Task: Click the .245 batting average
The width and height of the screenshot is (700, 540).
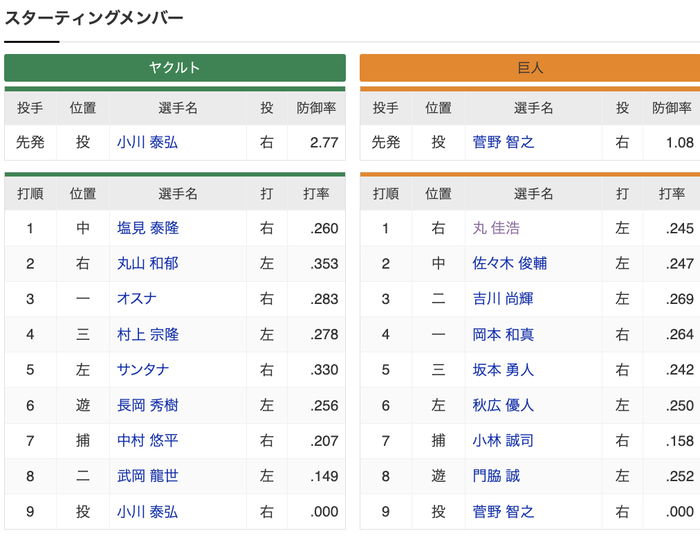Action: (x=679, y=228)
